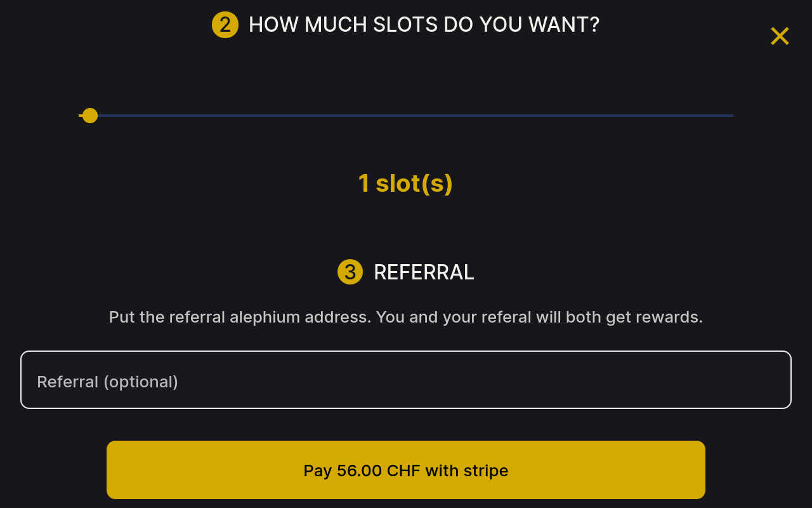
Task: Click the slider's far left yellow end
Action: 81,116
